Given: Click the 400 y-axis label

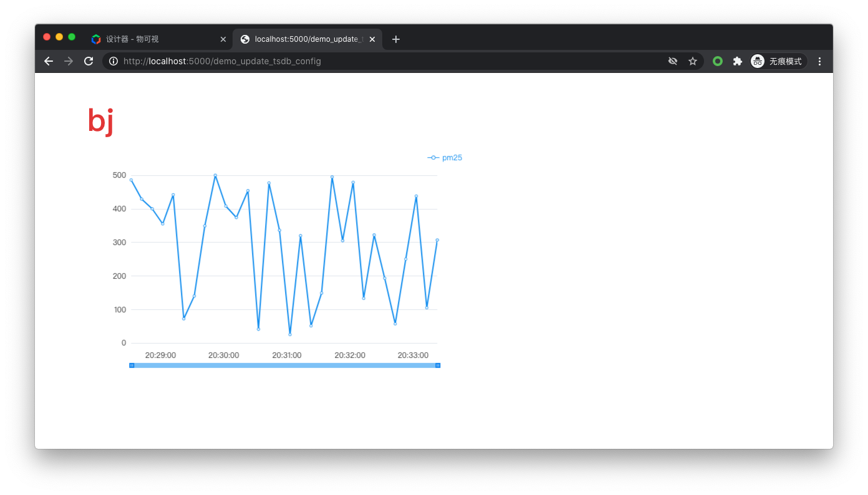Looking at the screenshot, I should point(119,209).
